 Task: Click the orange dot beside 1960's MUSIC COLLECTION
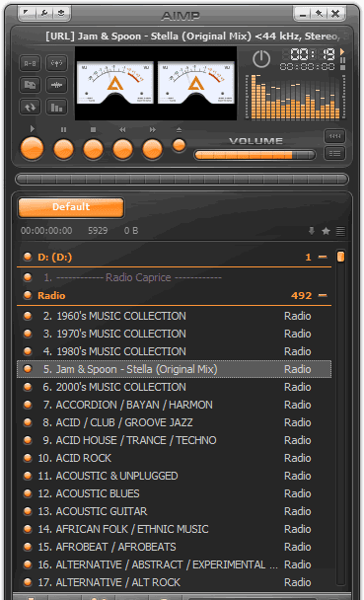point(28,316)
